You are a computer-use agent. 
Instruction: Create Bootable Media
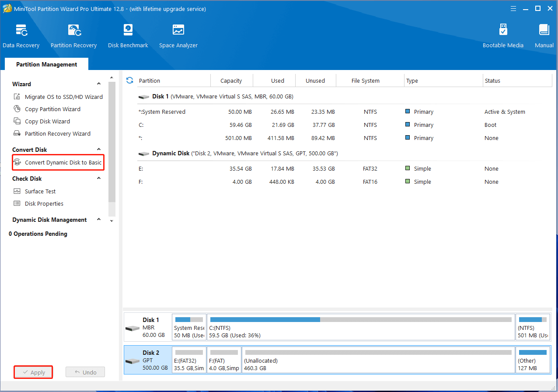pyautogui.click(x=503, y=36)
